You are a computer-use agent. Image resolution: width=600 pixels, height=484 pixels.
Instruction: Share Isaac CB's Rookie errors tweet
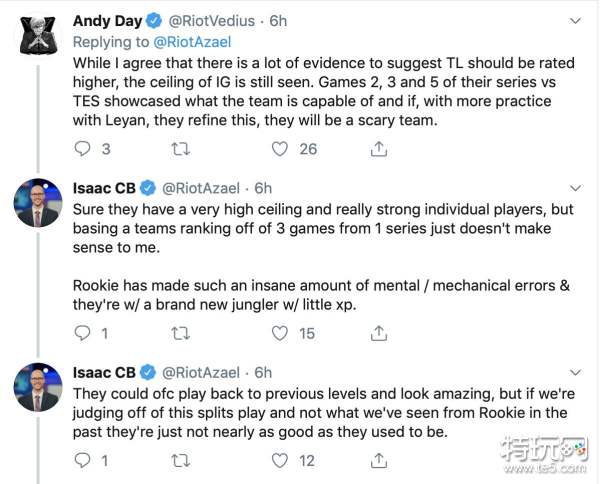(379, 334)
